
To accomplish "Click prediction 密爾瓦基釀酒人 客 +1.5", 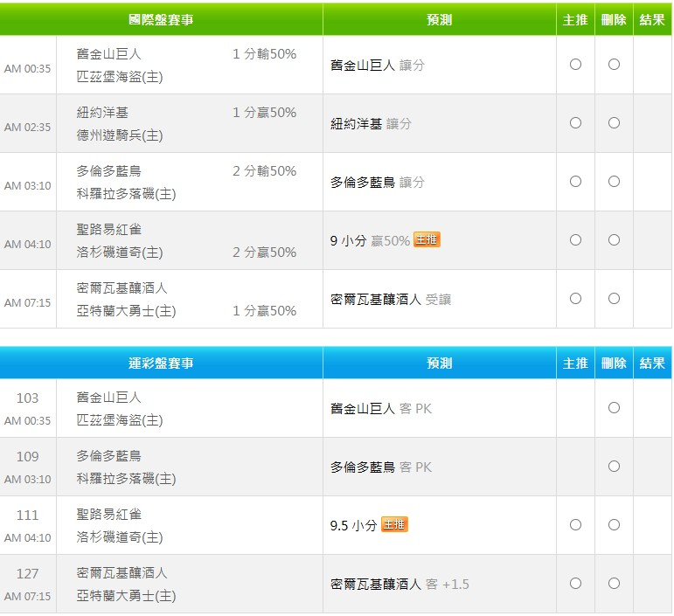I will 400,584.
